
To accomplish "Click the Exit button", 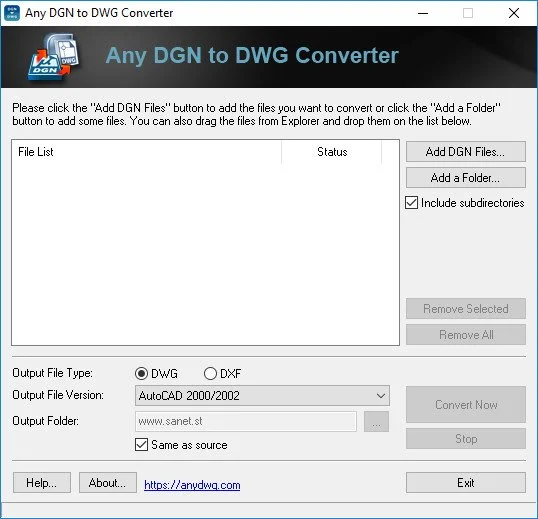I will point(466,483).
